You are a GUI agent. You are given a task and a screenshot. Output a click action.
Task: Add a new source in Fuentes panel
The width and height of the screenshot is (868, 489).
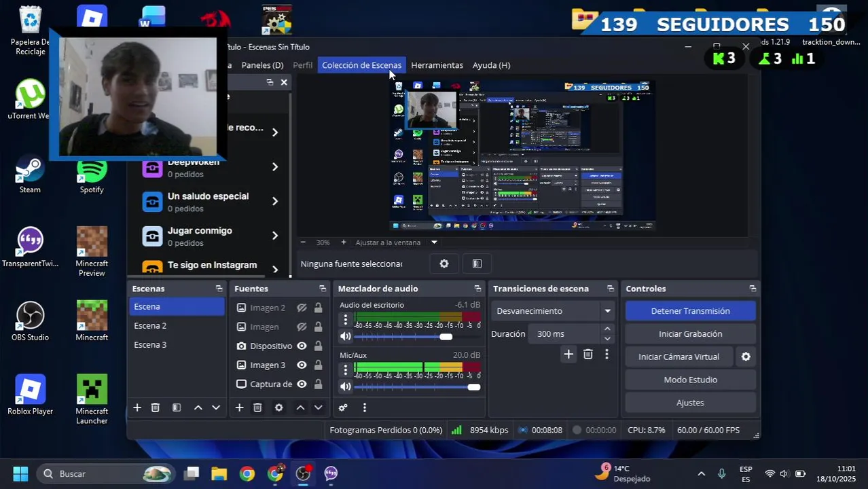[x=239, y=407]
